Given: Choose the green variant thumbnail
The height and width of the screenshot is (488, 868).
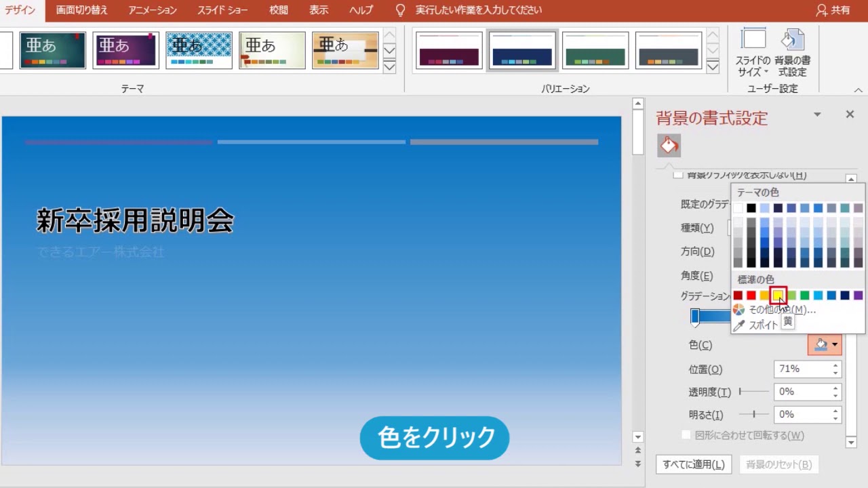Looking at the screenshot, I should point(595,50).
